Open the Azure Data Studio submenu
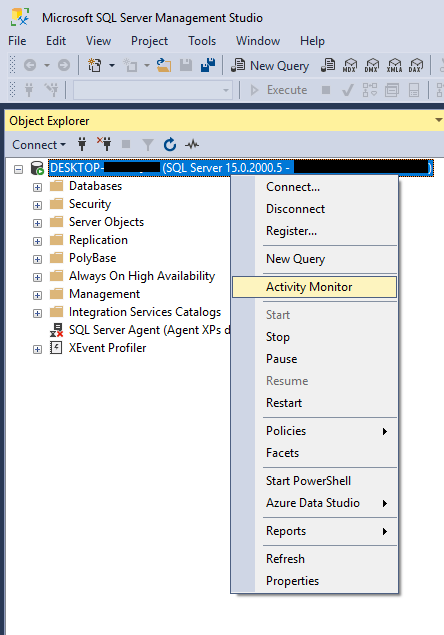The image size is (444, 635). pyautogui.click(x=314, y=503)
